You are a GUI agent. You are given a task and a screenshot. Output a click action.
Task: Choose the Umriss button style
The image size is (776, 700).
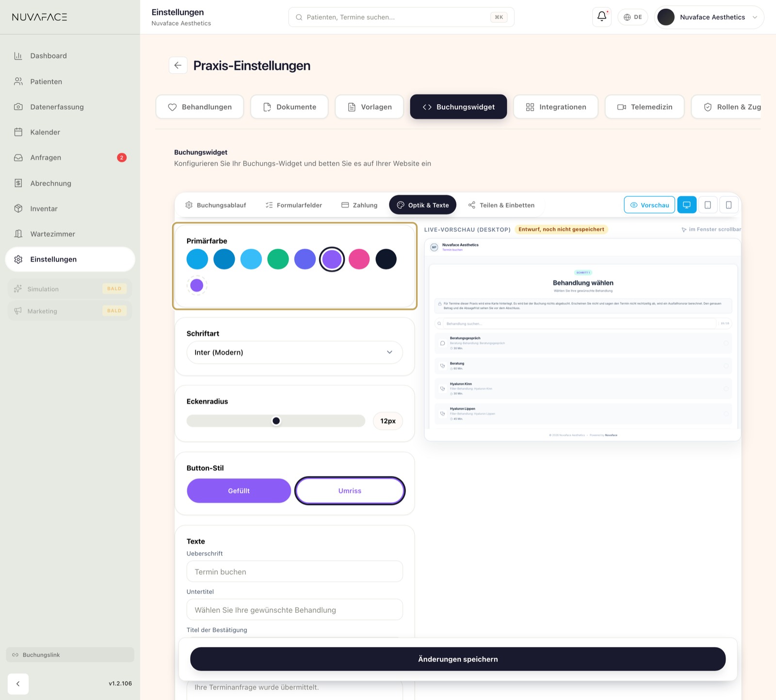pyautogui.click(x=350, y=491)
